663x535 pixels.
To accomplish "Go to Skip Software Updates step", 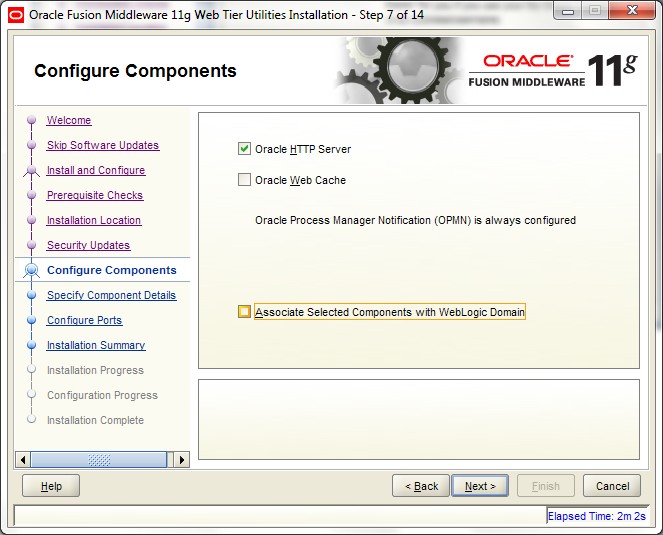I will [102, 146].
